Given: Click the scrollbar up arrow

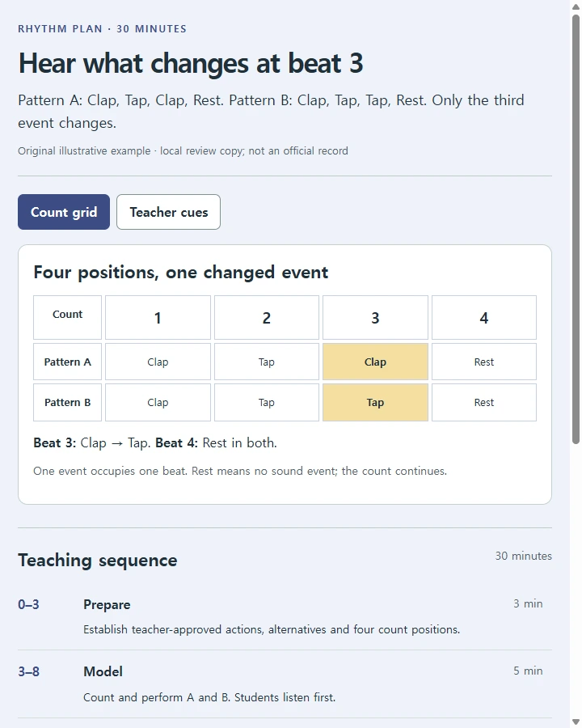Looking at the screenshot, I should pos(576,6).
